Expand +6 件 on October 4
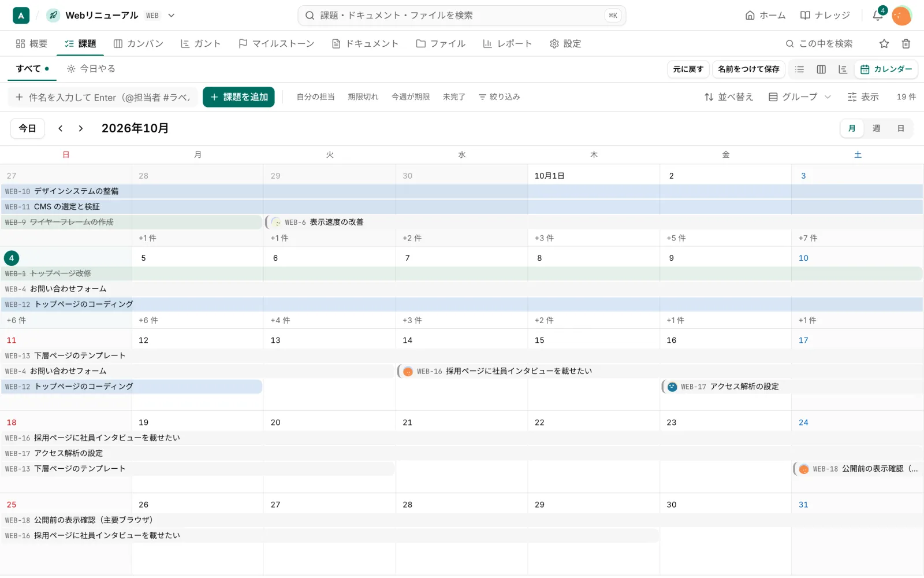 point(16,320)
